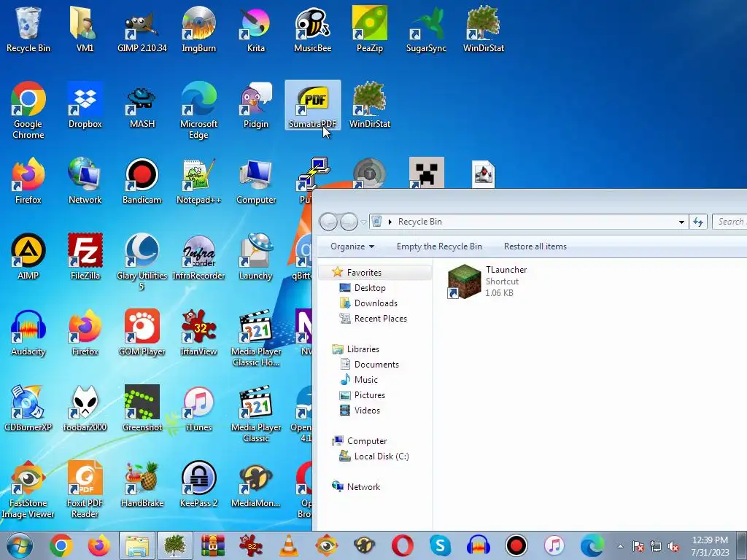
Task: Select the MediaMon... desktop icon
Action: tap(256, 484)
